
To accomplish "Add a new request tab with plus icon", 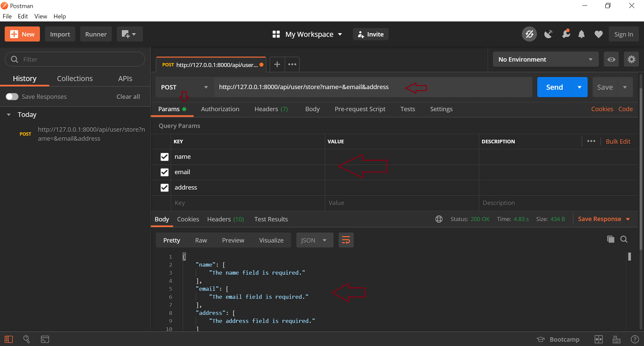I will click(277, 64).
